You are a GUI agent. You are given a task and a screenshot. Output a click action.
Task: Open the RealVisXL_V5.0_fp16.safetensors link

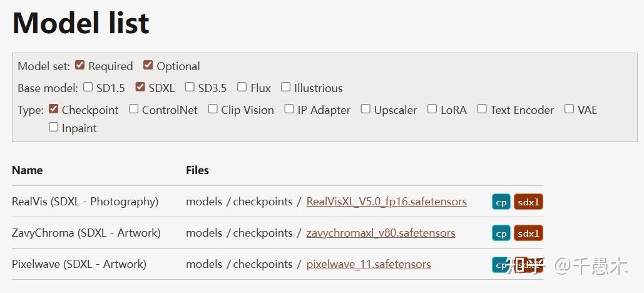(x=386, y=202)
